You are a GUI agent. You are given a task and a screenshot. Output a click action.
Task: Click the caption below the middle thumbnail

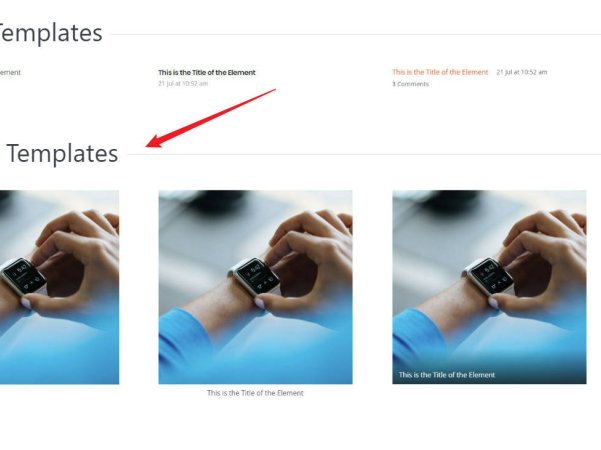[x=255, y=393]
